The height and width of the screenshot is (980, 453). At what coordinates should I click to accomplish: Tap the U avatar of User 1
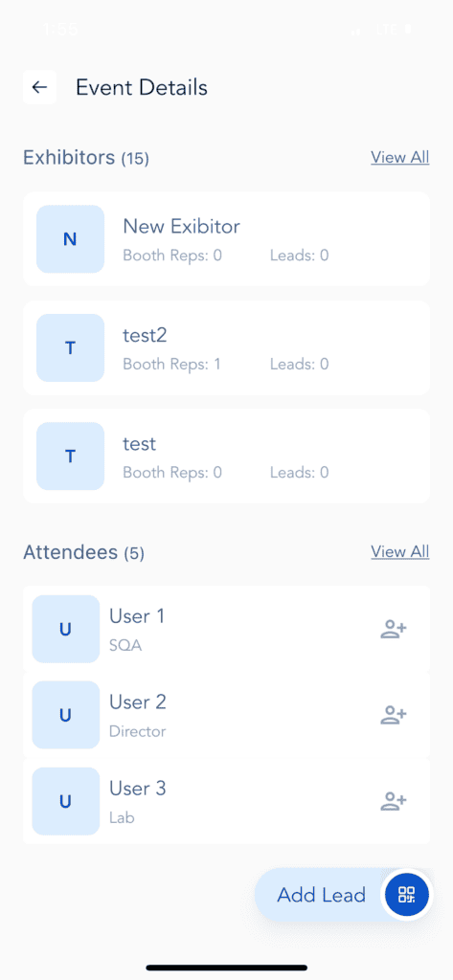tap(66, 629)
